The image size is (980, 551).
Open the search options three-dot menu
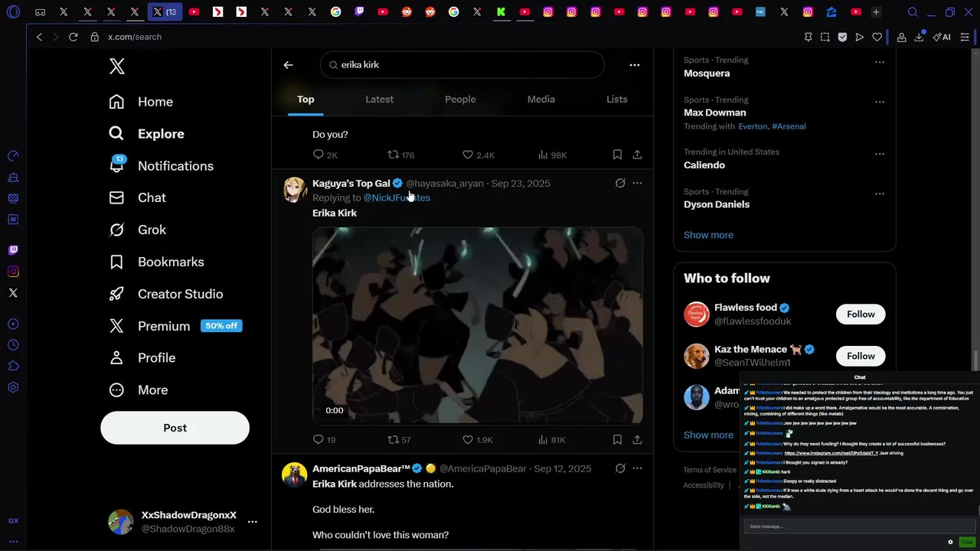pyautogui.click(x=635, y=65)
